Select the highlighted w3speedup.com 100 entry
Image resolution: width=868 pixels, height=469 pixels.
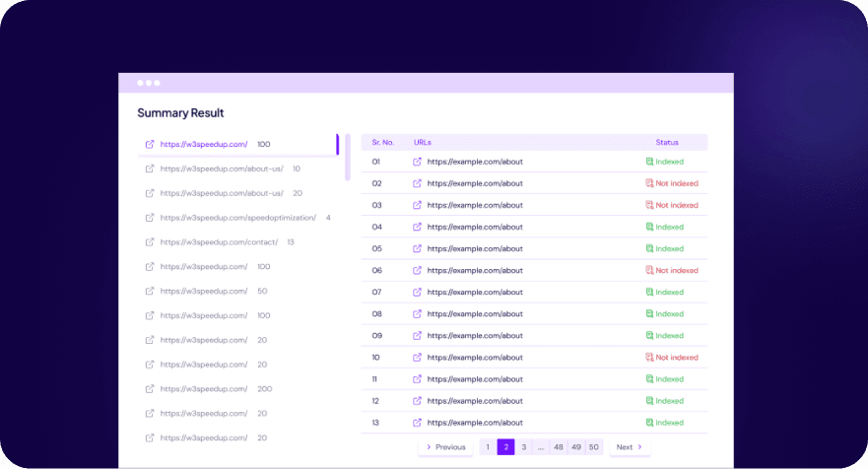204,144
